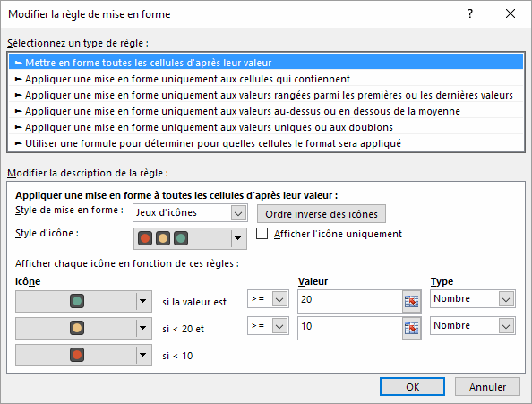Click the Ordre inverse des icônes button

click(x=322, y=214)
